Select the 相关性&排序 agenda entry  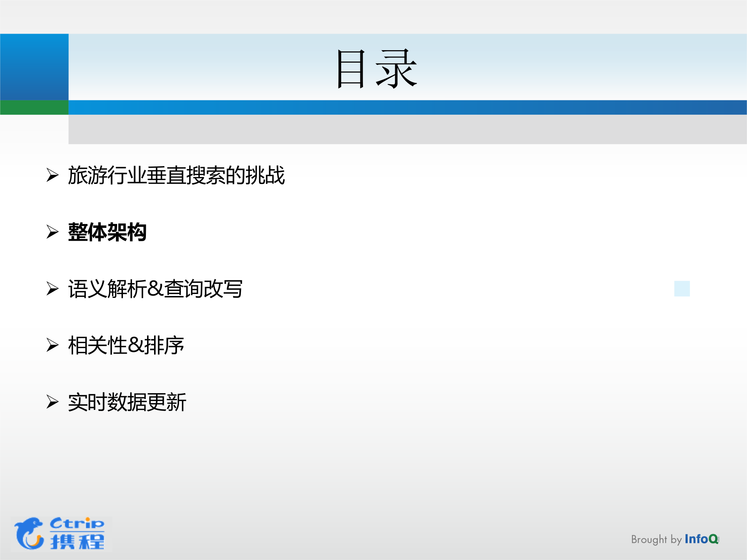(126, 344)
